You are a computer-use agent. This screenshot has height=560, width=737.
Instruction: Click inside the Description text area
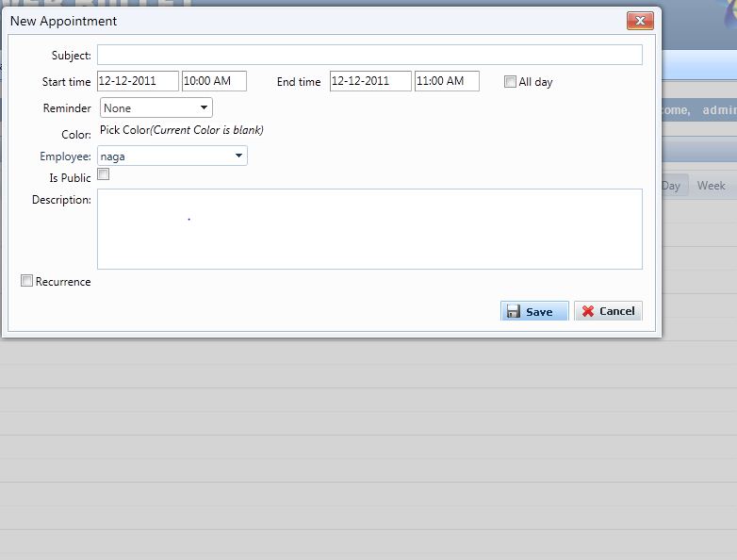(369, 229)
